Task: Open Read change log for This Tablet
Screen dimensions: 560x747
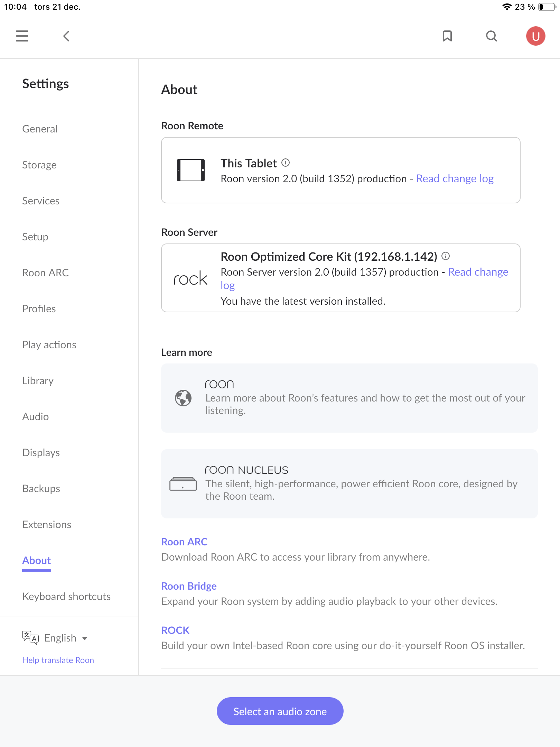Action: point(455,178)
